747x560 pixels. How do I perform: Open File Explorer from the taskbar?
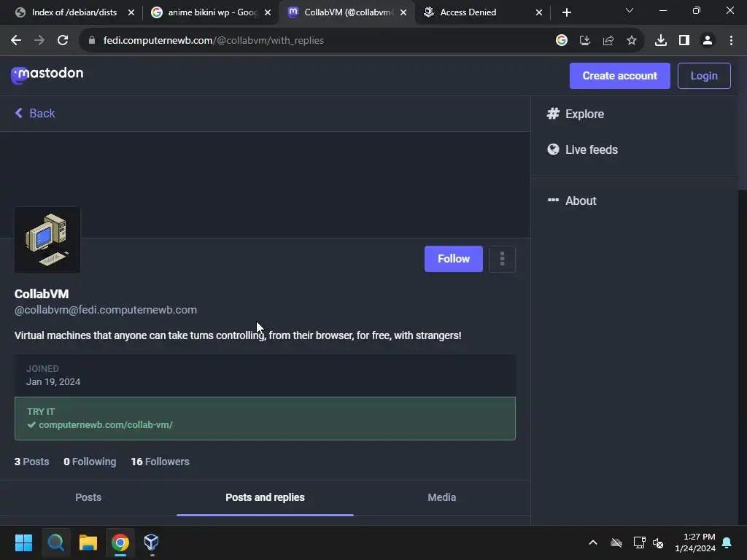coord(88,542)
